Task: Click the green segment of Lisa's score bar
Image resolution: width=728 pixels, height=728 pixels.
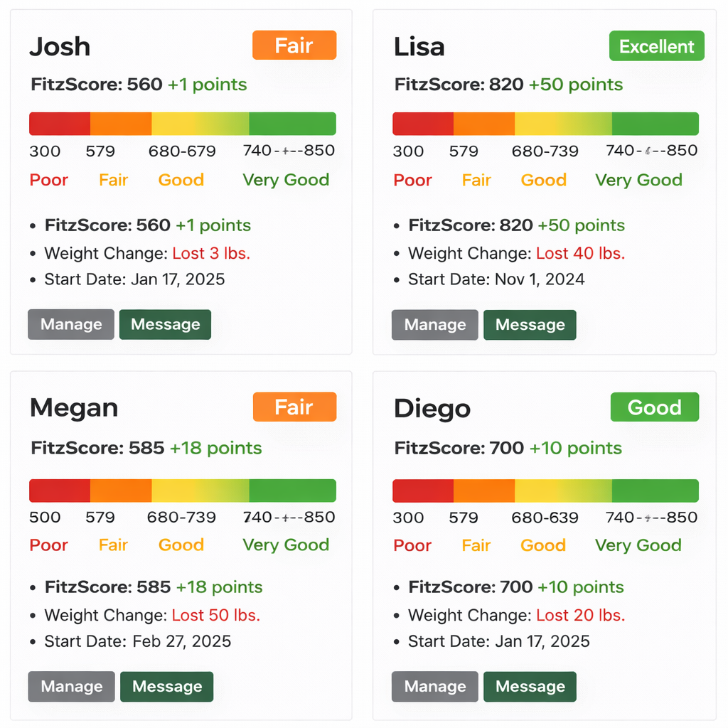Action: [x=655, y=124]
